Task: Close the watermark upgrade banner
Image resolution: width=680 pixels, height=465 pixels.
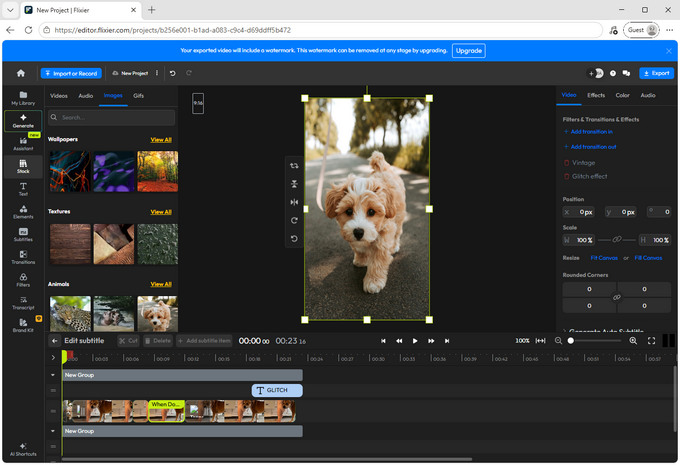Action: tap(669, 51)
